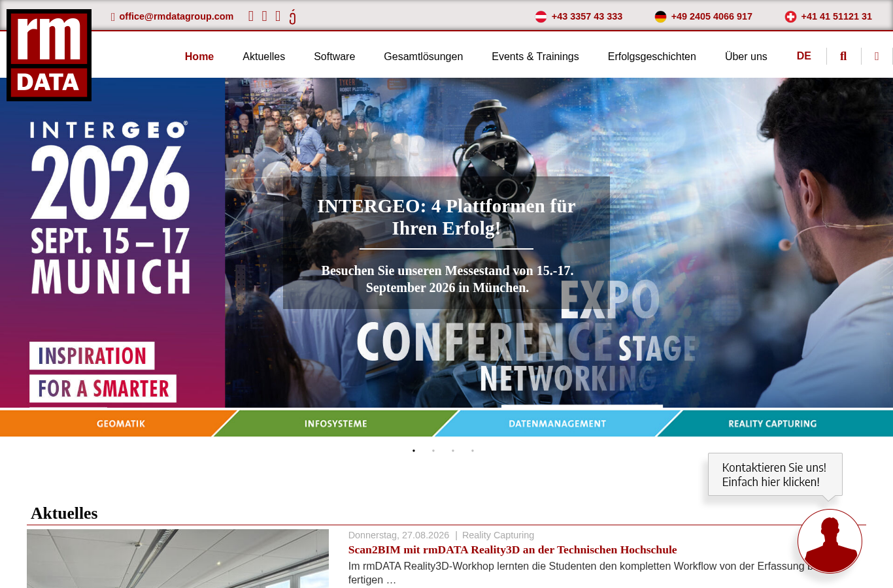The image size is (893, 588).
Task: Click the 'Besuchen Sie unseren Messestand' slide text
Action: (447, 279)
